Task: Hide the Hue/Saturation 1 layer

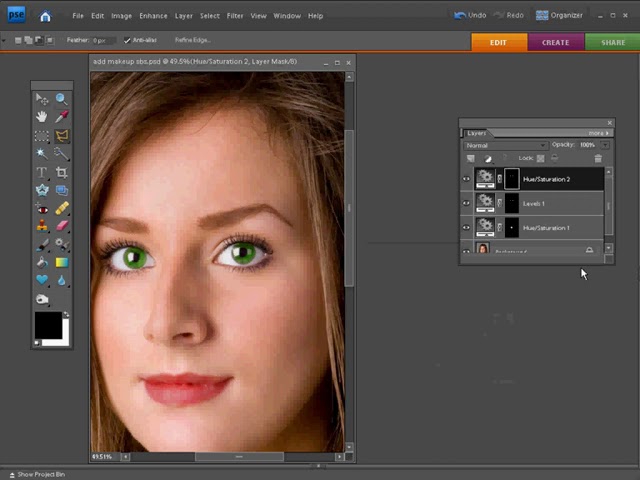Action: (x=466, y=227)
